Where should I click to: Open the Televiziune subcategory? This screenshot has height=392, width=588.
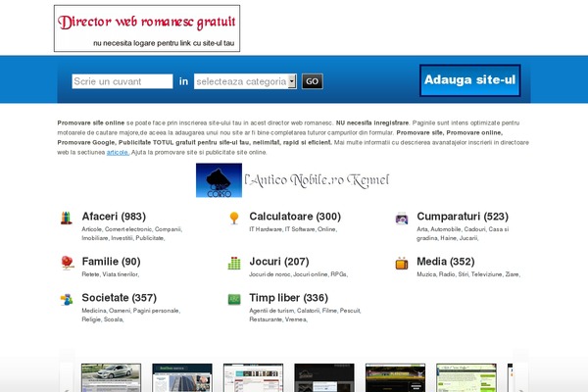pos(486,274)
